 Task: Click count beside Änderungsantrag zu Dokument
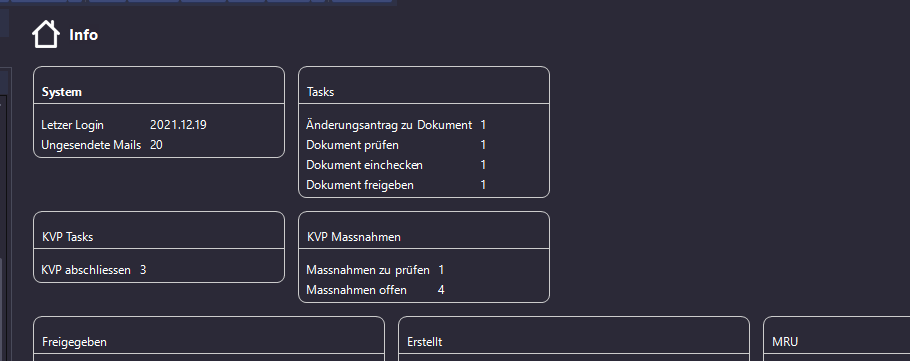(x=483, y=125)
